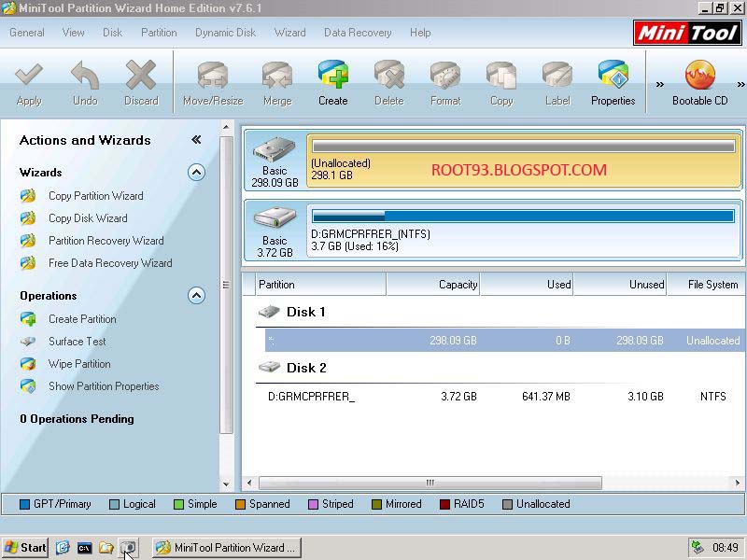This screenshot has height=560, width=747.
Task: Select the D:GRMCPRFRER_ partition row
Action: 504,396
